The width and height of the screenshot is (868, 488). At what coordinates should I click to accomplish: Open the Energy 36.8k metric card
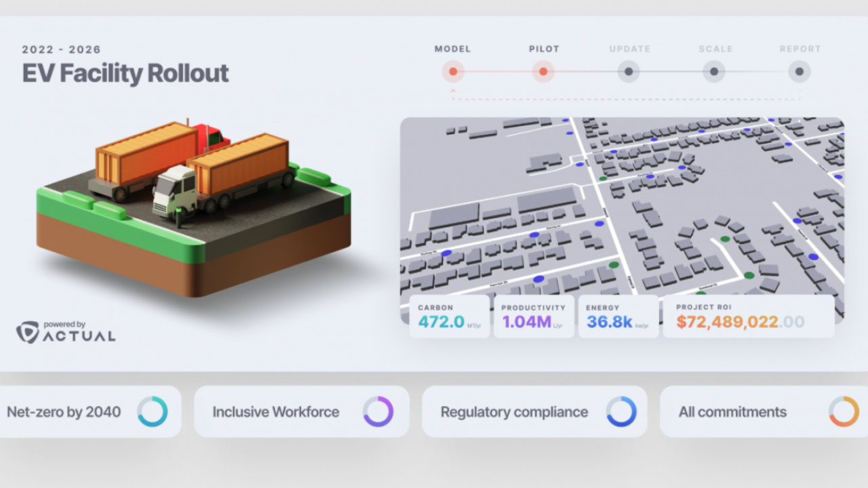click(618, 317)
